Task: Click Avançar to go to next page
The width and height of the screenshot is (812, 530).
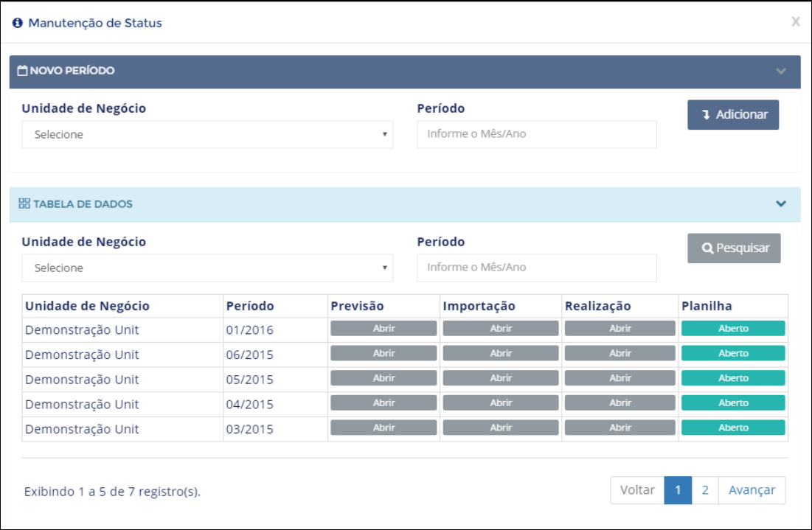Action: 752,490
